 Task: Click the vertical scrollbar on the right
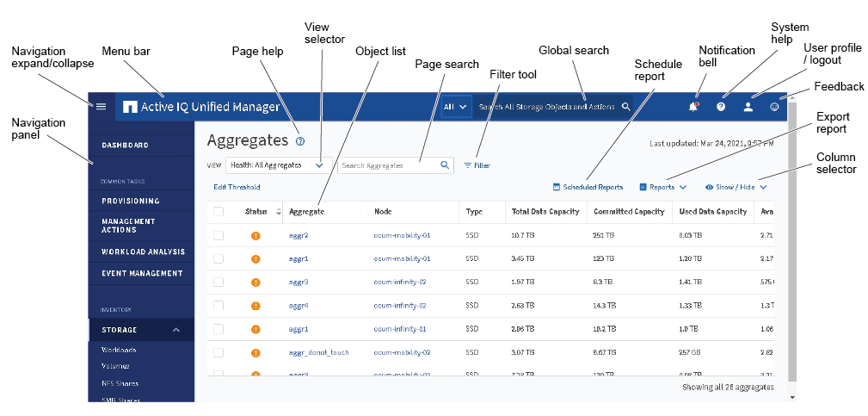pos(792,241)
